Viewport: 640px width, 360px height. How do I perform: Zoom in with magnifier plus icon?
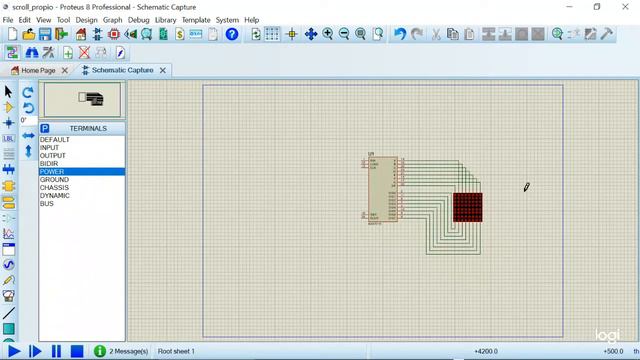click(327, 34)
